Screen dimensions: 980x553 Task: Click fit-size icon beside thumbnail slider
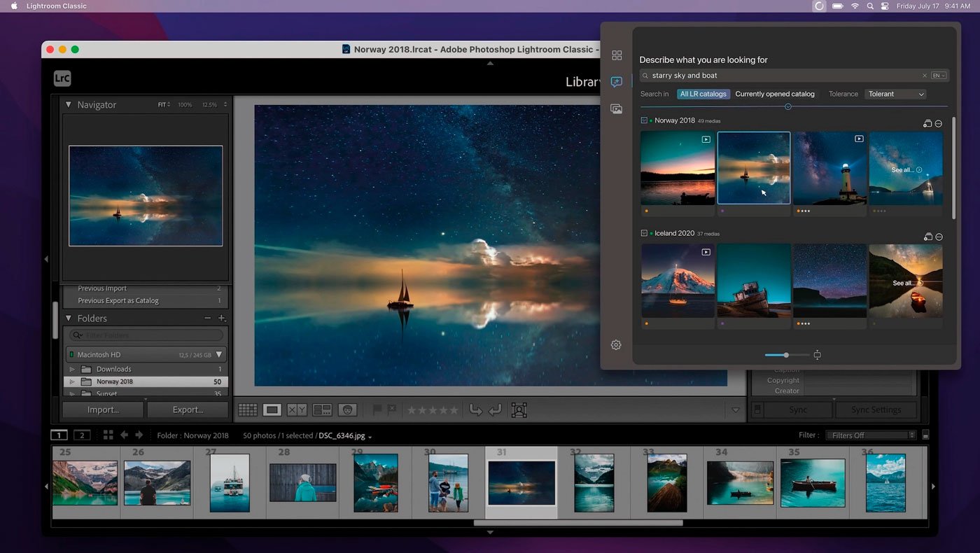(x=817, y=355)
